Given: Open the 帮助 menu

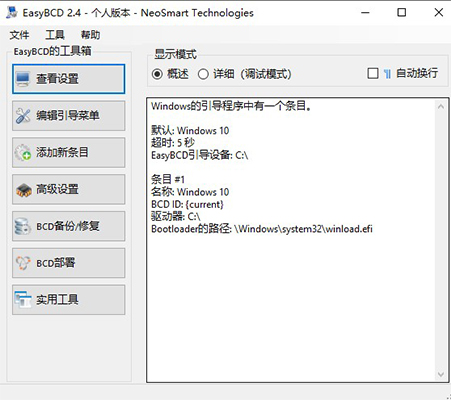Looking at the screenshot, I should coord(90,35).
